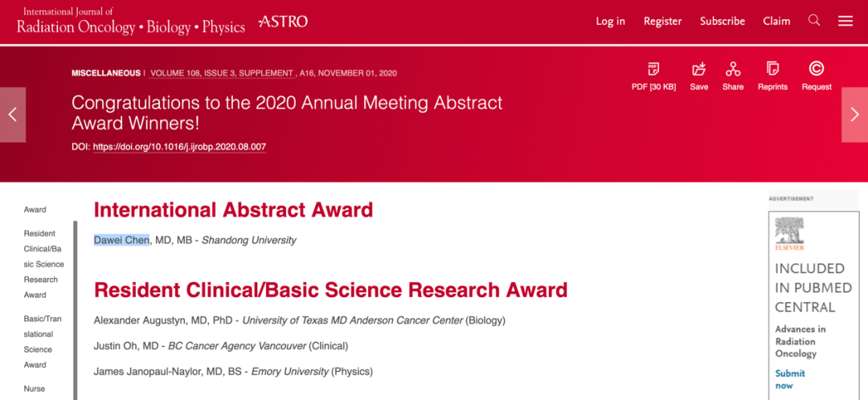
Task: Open the DOI link for the article
Action: [179, 147]
